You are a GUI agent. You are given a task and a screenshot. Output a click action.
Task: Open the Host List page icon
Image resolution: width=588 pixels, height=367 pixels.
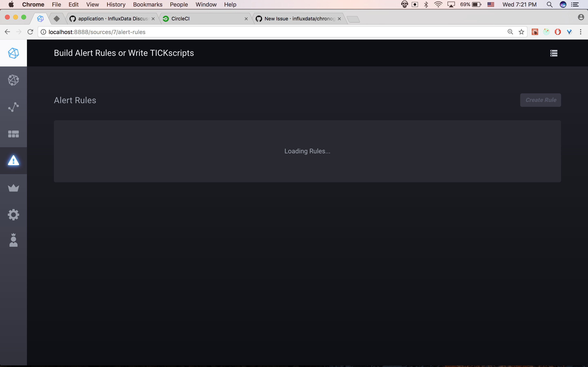[13, 80]
